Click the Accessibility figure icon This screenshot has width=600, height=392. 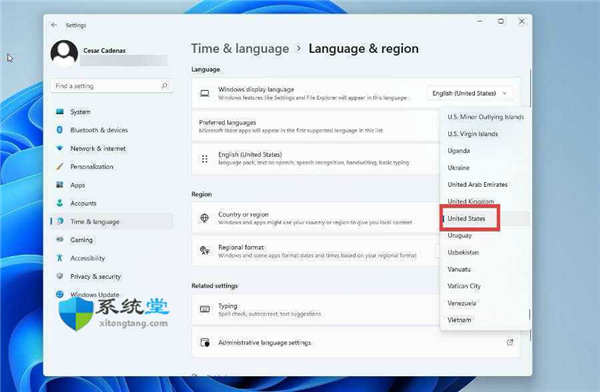click(60, 258)
